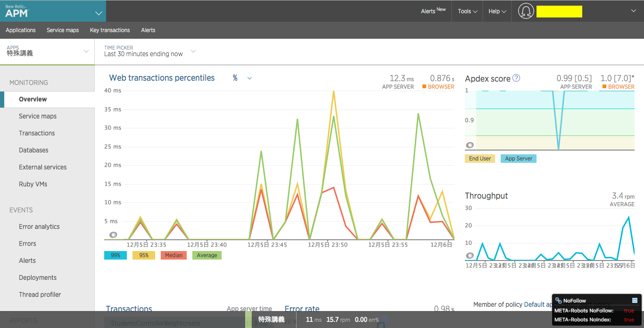Click the 0.99 [0.5] app server Apdex value
Screen dimensions: 644x328
pos(574,78)
